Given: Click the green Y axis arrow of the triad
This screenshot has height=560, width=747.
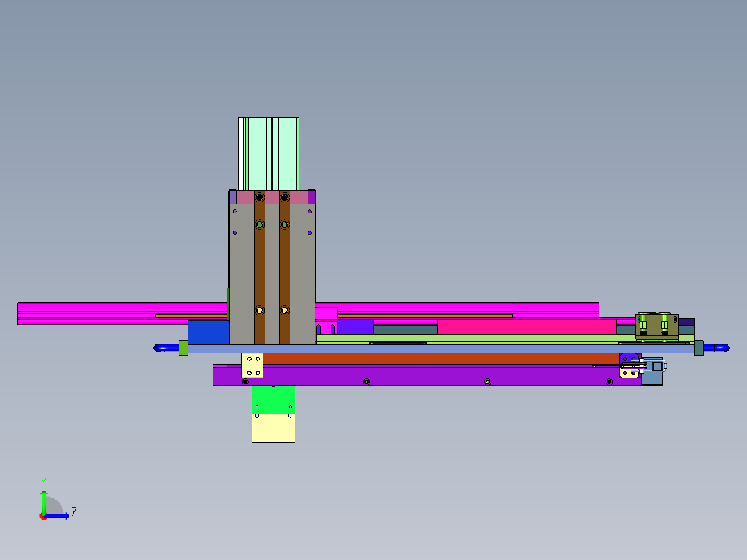Looking at the screenshot, I should coord(44,501).
